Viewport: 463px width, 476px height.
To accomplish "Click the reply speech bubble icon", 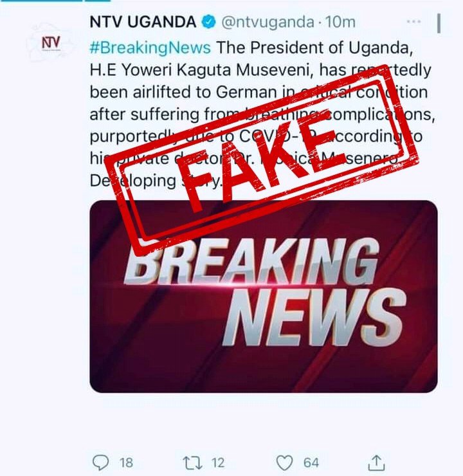I will [x=100, y=462].
